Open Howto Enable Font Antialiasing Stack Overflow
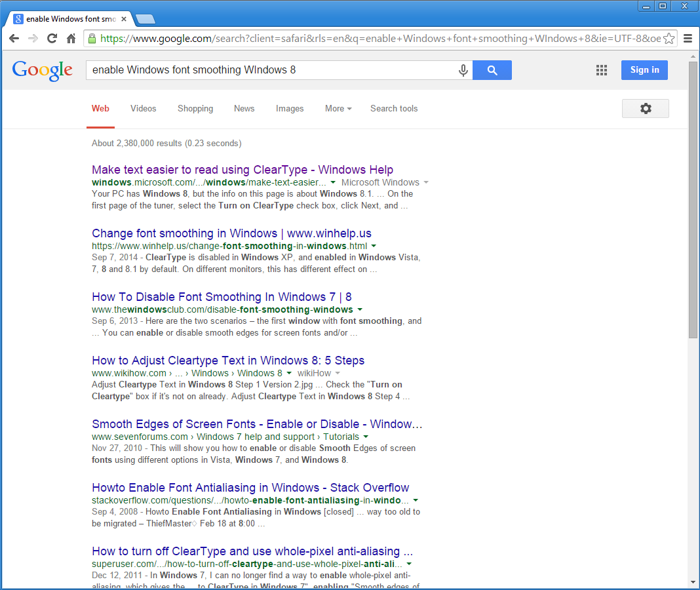This screenshot has height=590, width=700. [250, 487]
